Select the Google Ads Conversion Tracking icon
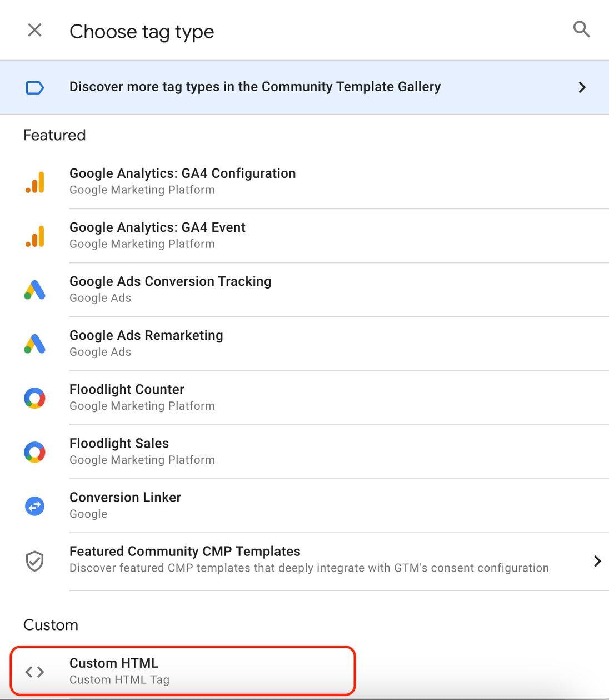This screenshot has height=700, width=609. [x=34, y=289]
